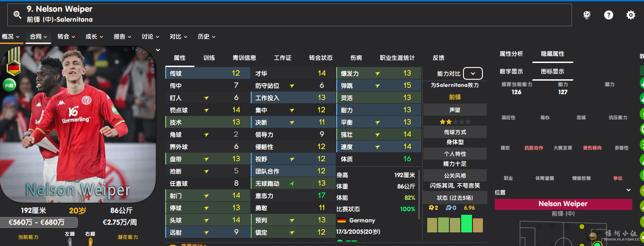This screenshot has height=246, width=644.
Task: Open the help question mark icon
Action: 609,15
